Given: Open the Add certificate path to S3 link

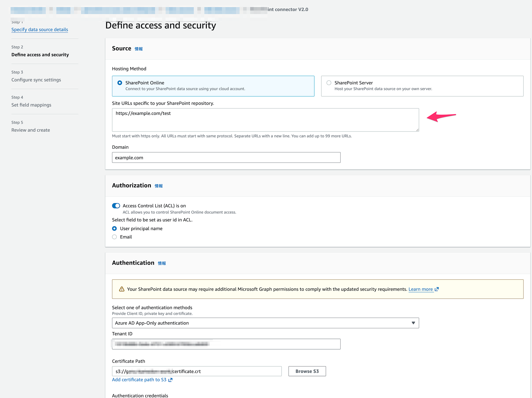Looking at the screenshot, I should [139, 380].
